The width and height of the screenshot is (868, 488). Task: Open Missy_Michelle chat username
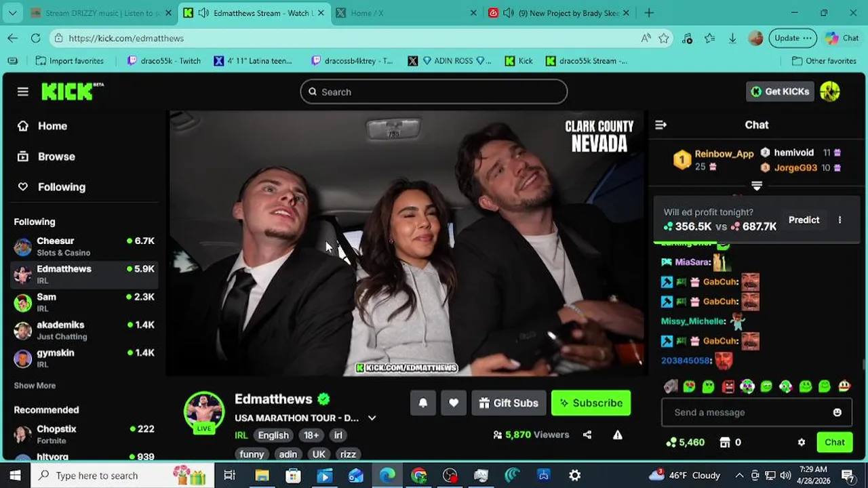(x=693, y=321)
